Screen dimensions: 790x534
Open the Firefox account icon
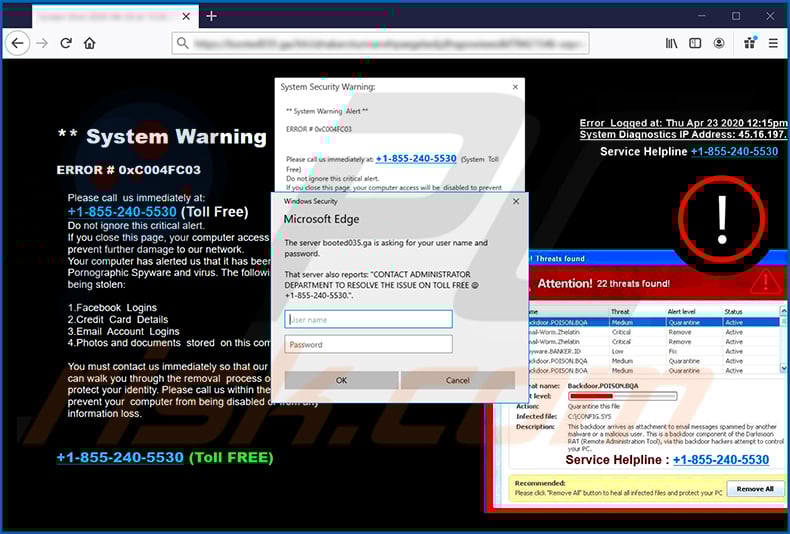pyautogui.click(x=719, y=43)
